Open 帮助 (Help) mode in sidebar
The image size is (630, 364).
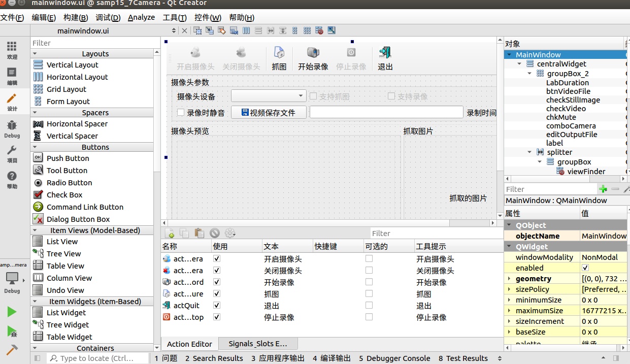pos(12,180)
